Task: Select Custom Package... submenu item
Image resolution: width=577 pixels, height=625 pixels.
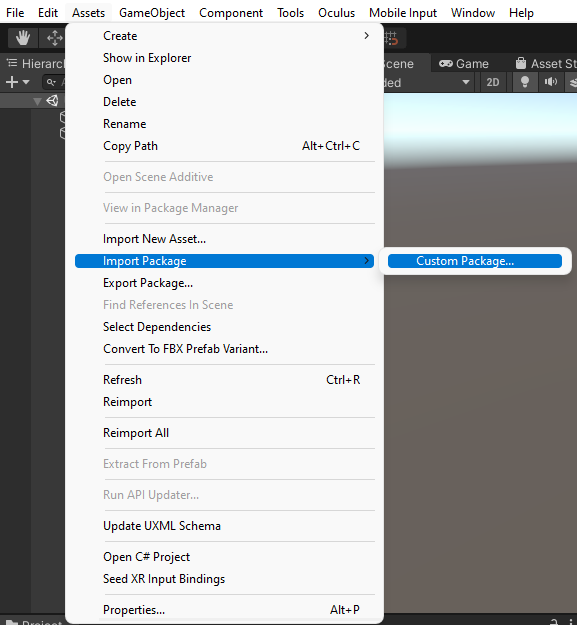Action: 475,261
